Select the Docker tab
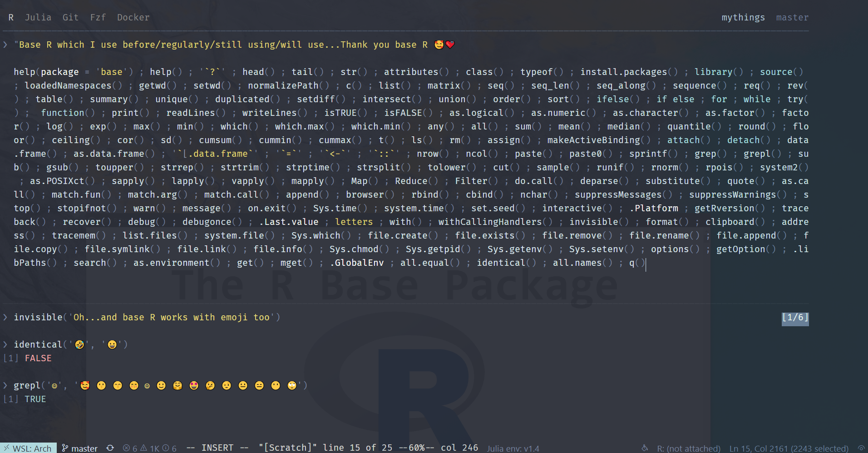Viewport: 868px width, 453px height. (x=133, y=17)
